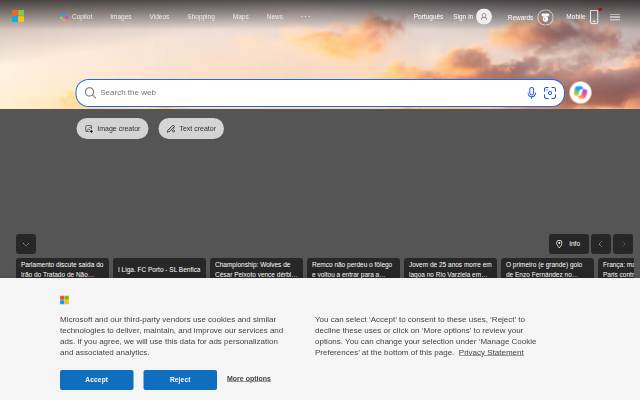Open the Shopping link in header
Viewport: 640px width, 400px height.
pos(201,17)
